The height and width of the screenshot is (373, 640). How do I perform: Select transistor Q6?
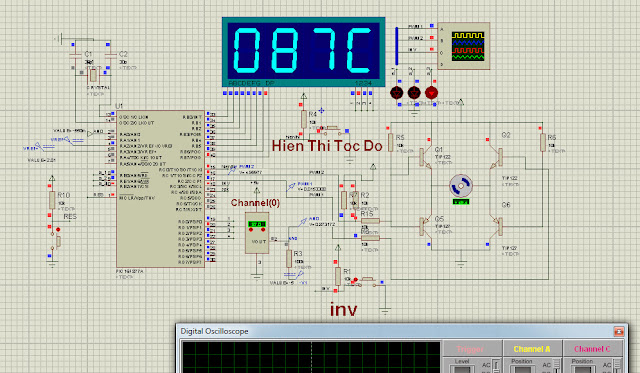coord(497,226)
